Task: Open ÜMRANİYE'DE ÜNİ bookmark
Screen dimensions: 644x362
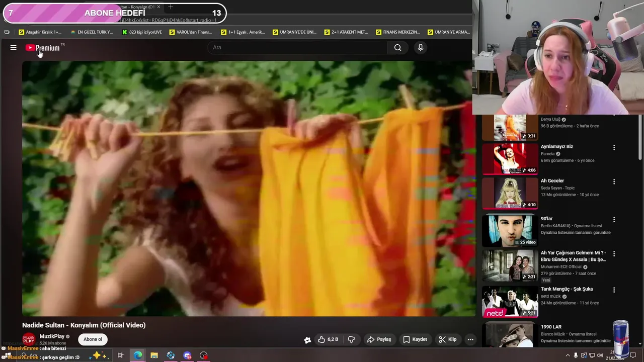Action: pyautogui.click(x=294, y=32)
